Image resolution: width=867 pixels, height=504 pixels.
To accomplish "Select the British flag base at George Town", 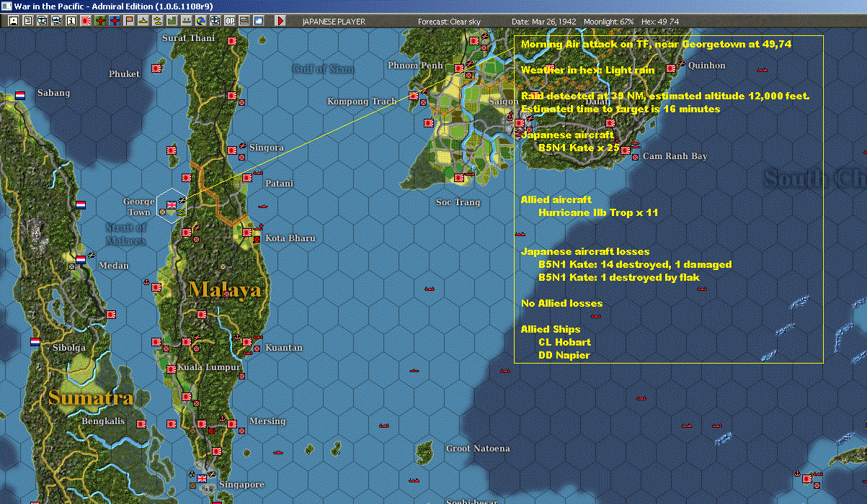I will tap(172, 204).
